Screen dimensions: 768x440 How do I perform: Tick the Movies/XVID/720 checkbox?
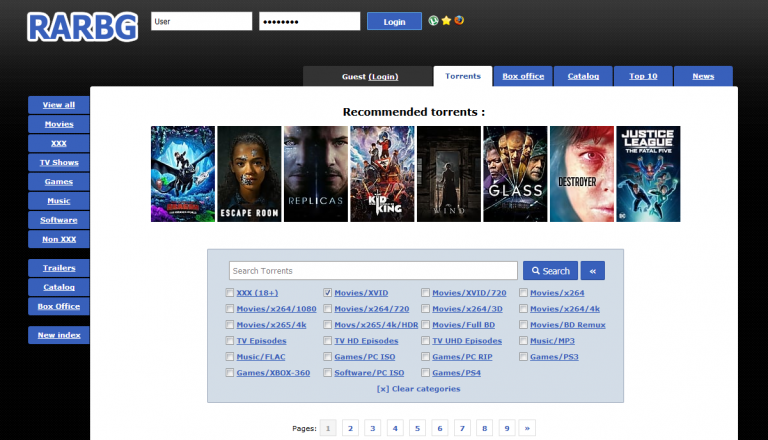425,293
